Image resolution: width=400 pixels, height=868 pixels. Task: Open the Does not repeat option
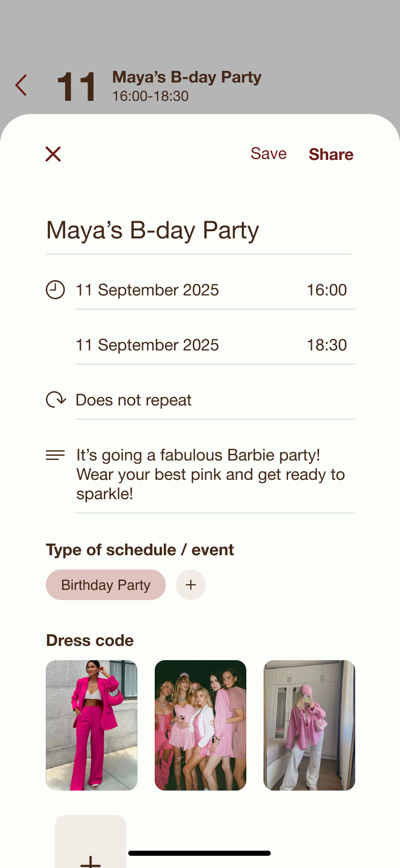tap(133, 400)
